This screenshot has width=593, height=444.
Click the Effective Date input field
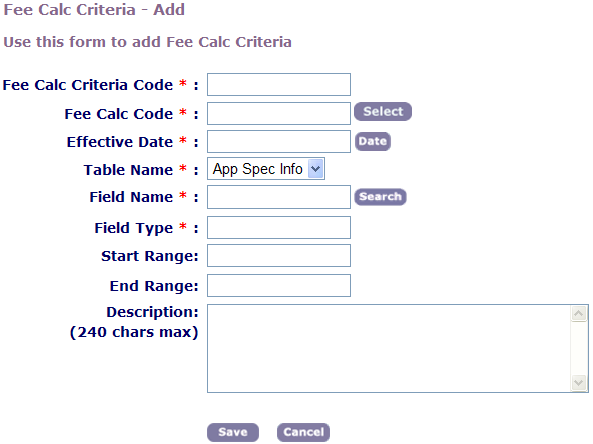279,141
